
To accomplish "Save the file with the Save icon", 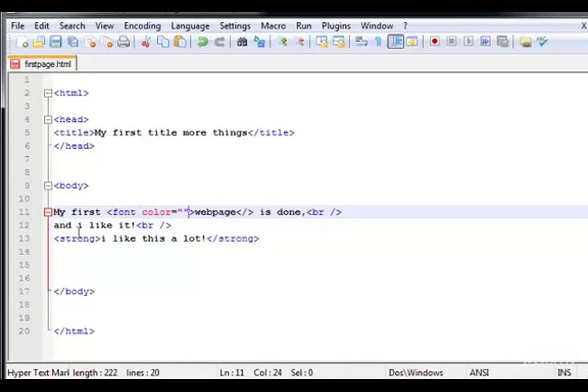I will 56,41.
